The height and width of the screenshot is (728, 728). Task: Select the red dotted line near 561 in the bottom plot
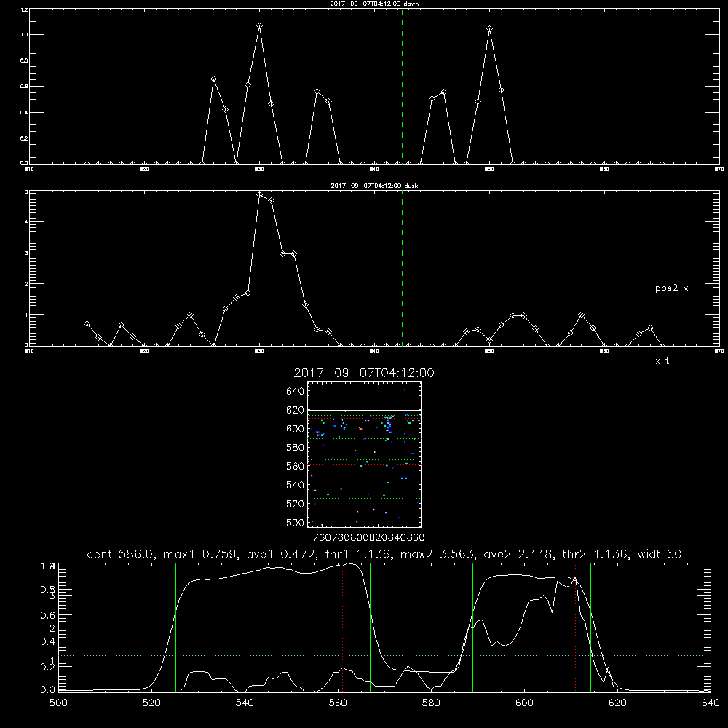click(343, 628)
